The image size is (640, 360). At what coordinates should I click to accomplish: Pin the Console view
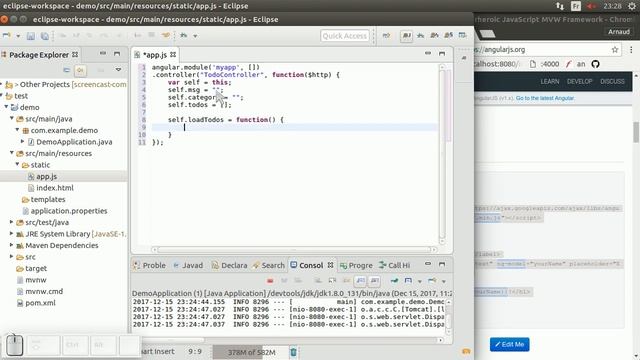click(x=394, y=281)
